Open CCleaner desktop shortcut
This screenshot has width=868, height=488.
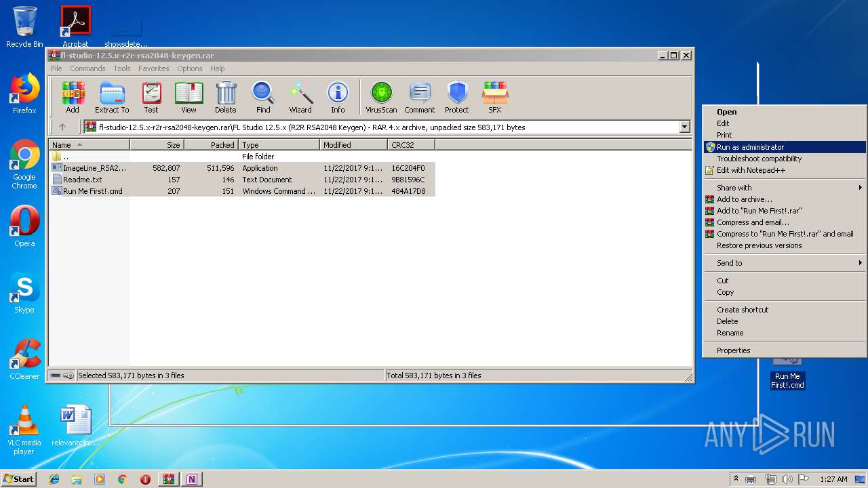(x=24, y=359)
